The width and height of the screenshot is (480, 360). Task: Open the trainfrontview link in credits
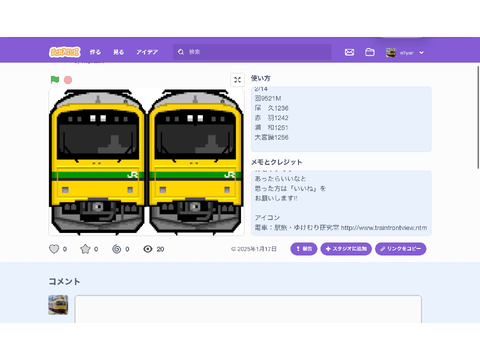coord(384,228)
